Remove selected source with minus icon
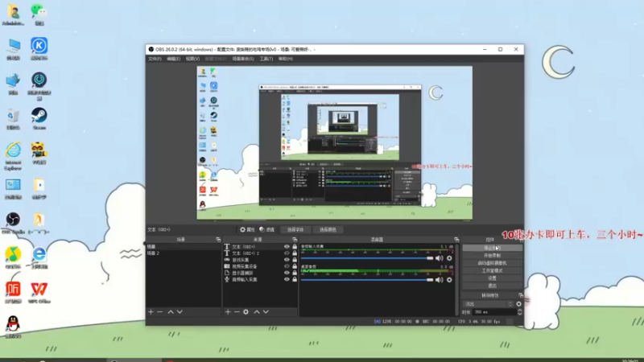Viewport: 644px width, 362px height. point(237,312)
